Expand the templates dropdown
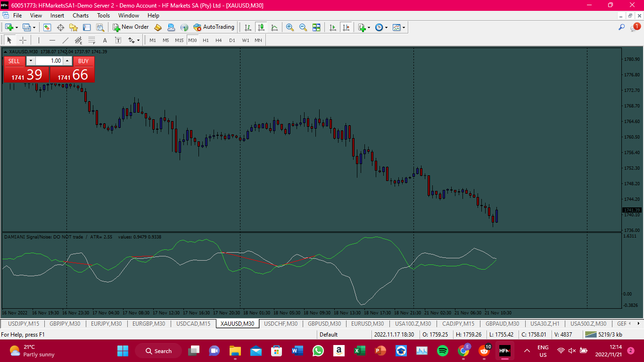The width and height of the screenshot is (644, 362). (x=404, y=27)
